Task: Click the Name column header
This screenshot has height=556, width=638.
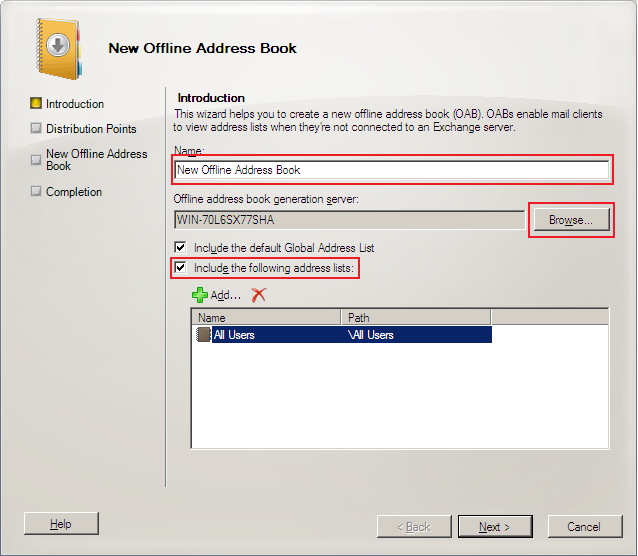Action: pyautogui.click(x=266, y=317)
